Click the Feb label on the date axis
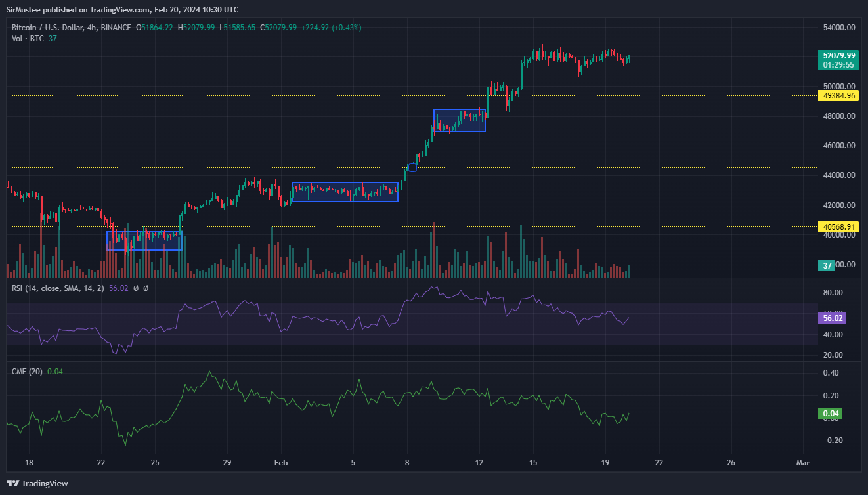Image resolution: width=868 pixels, height=495 pixels. [x=280, y=463]
